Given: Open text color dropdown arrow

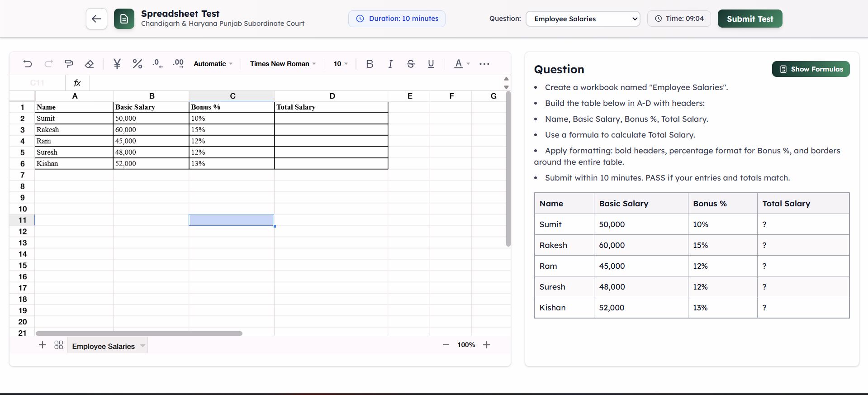Looking at the screenshot, I should pyautogui.click(x=468, y=64).
